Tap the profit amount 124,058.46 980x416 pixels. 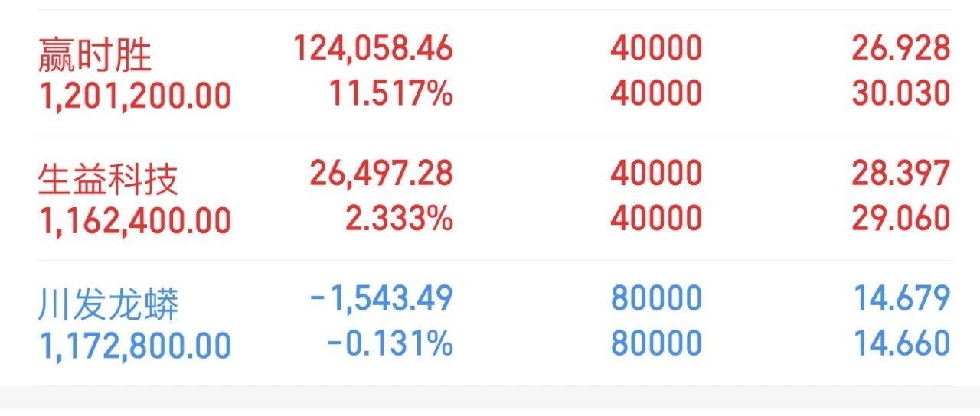(x=374, y=49)
